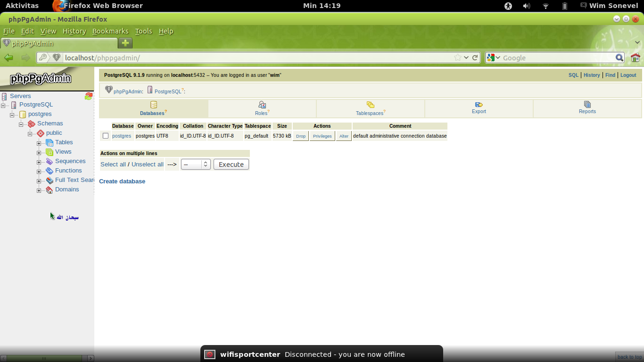Collapse the public schema tree node
644x362 pixels.
(30, 133)
